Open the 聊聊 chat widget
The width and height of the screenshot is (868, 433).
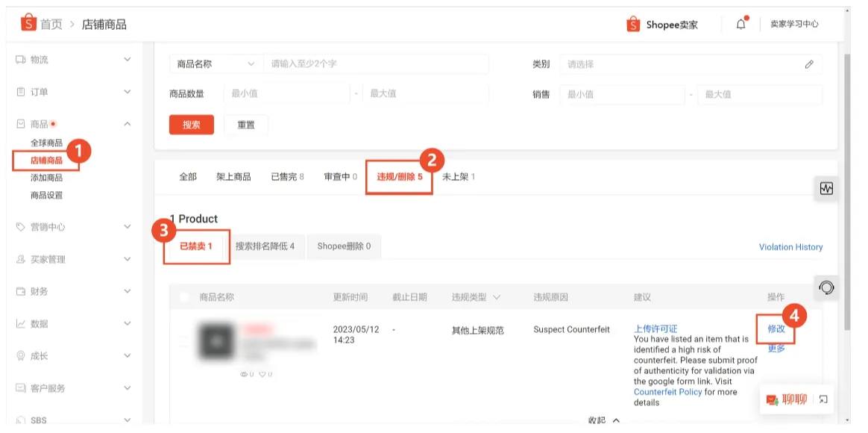pyautogui.click(x=793, y=400)
